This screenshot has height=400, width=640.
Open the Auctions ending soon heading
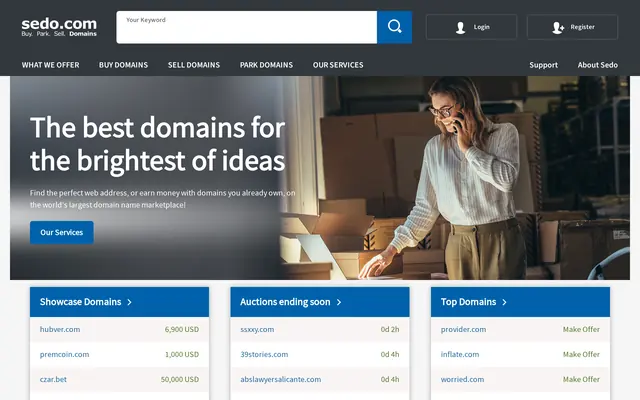[x=285, y=302]
